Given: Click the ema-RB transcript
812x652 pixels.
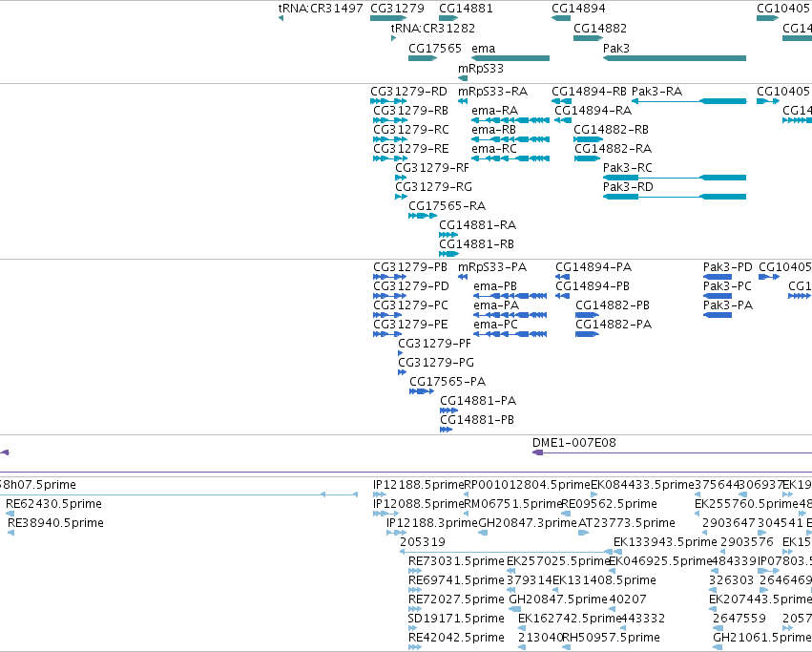Looking at the screenshot, I should 510,139.
